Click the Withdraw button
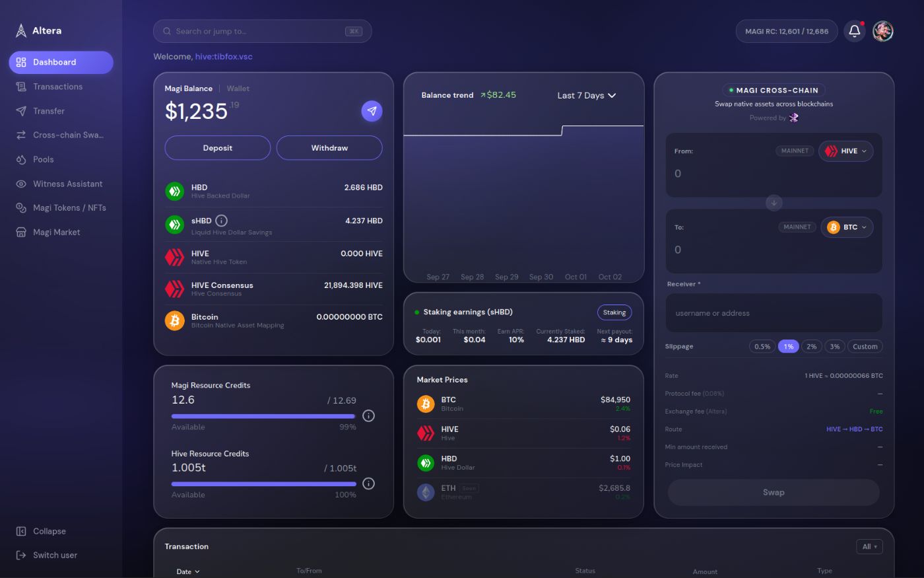Image resolution: width=924 pixels, height=578 pixels. [329, 148]
